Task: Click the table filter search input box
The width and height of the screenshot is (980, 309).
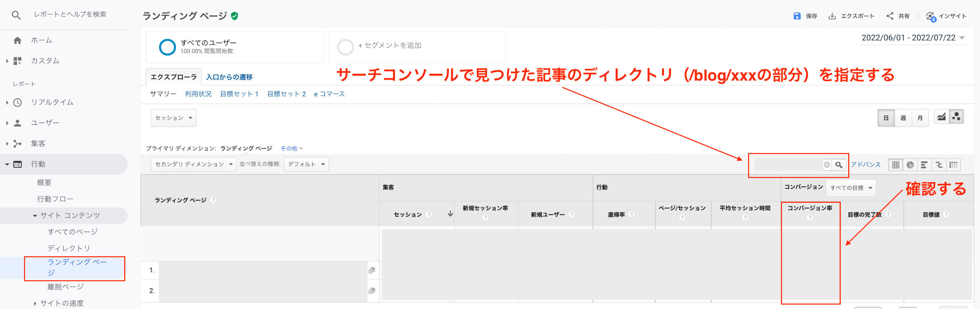Action: click(x=788, y=165)
